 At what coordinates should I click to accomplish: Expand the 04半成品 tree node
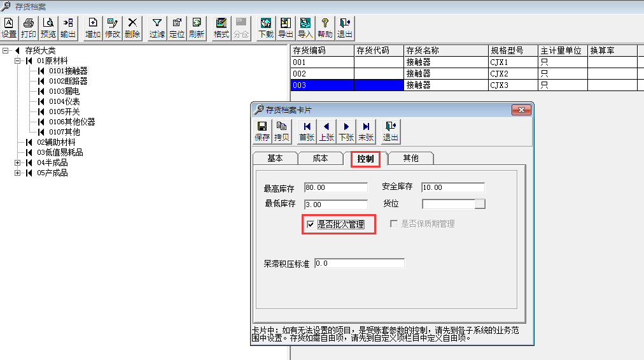point(18,163)
